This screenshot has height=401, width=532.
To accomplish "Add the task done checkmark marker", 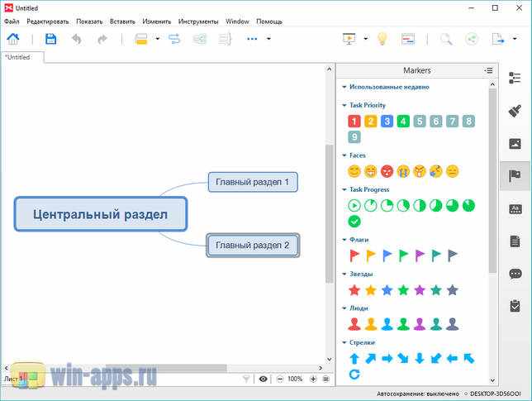I will (354, 222).
